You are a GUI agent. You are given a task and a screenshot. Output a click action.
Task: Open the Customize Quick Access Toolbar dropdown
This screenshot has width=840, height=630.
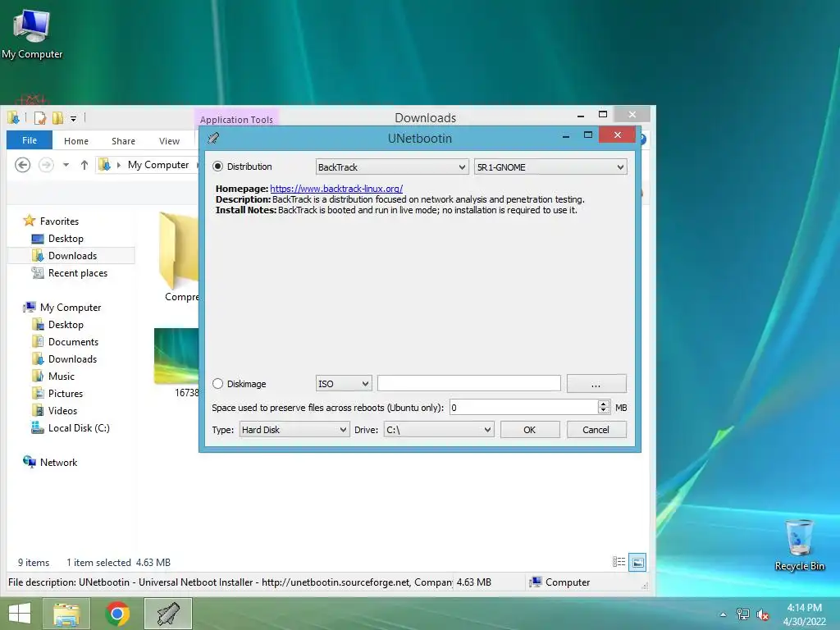tap(73, 118)
